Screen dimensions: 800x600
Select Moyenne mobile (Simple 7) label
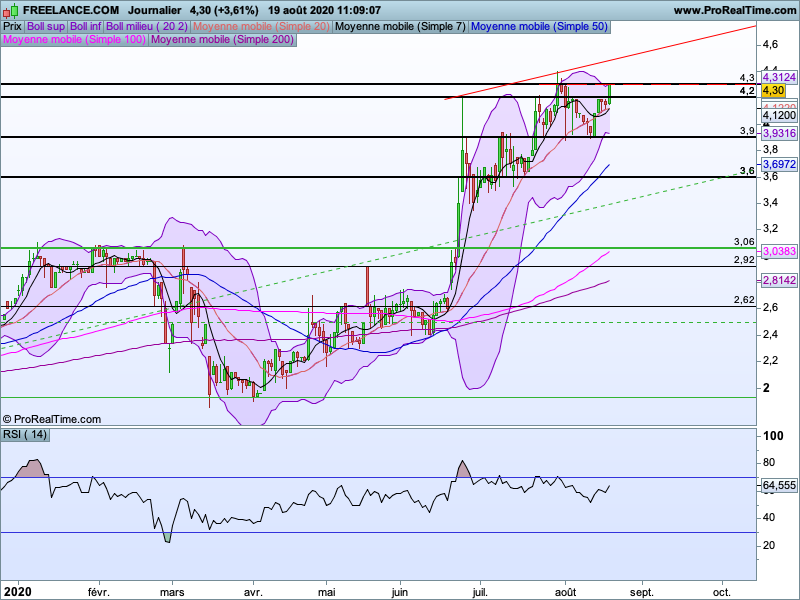pyautogui.click(x=400, y=27)
